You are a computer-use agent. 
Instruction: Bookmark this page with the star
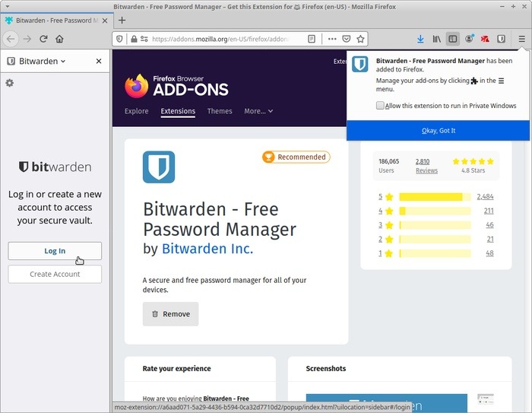[x=360, y=39]
